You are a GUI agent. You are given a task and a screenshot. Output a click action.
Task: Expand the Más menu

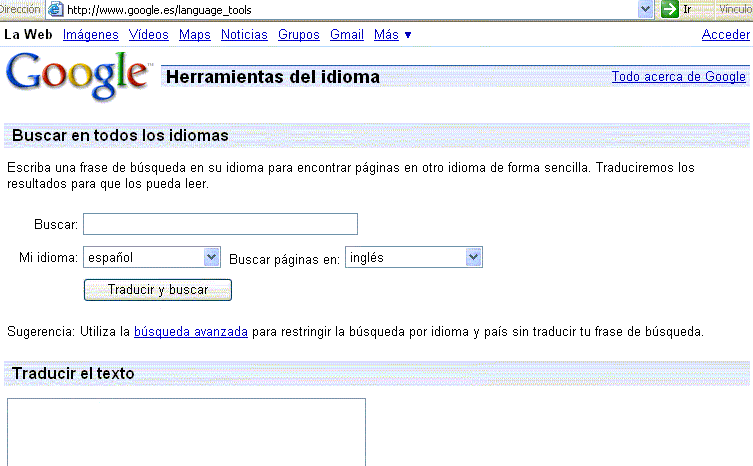[392, 35]
